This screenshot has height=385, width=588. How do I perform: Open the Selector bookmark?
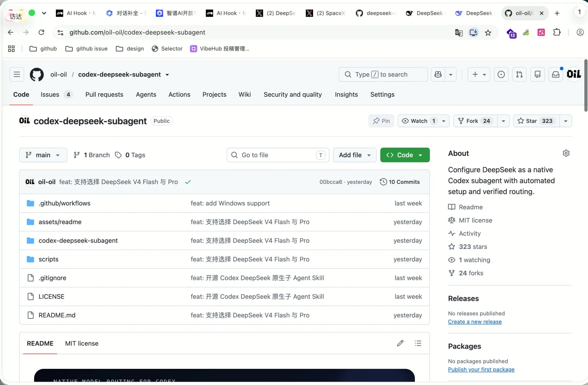(167, 49)
